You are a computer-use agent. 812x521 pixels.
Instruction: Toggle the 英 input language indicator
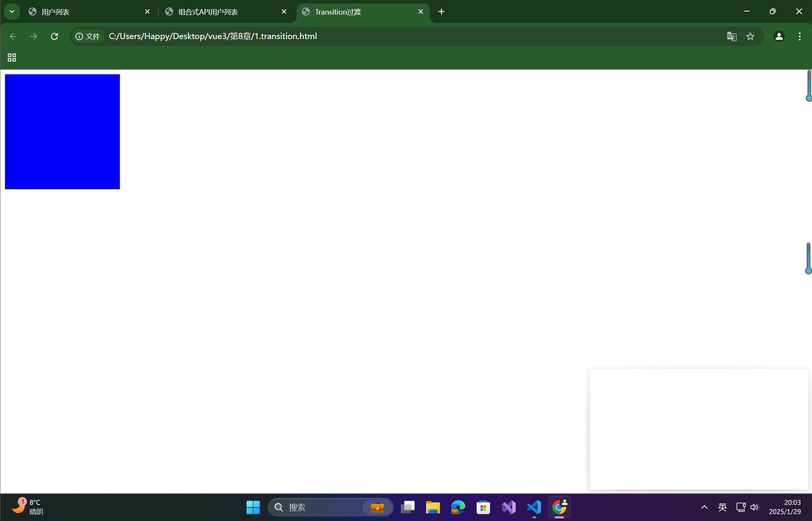click(722, 507)
